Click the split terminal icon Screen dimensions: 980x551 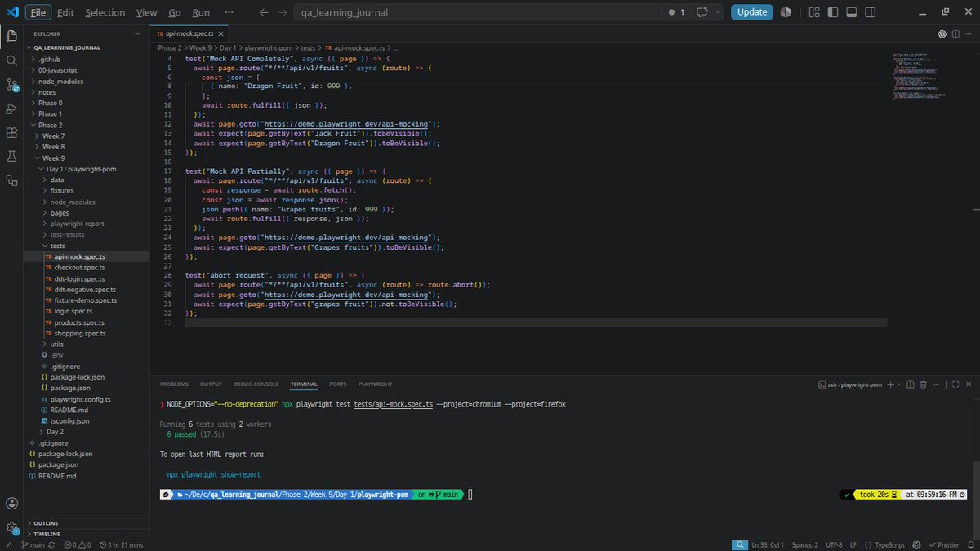(x=911, y=384)
